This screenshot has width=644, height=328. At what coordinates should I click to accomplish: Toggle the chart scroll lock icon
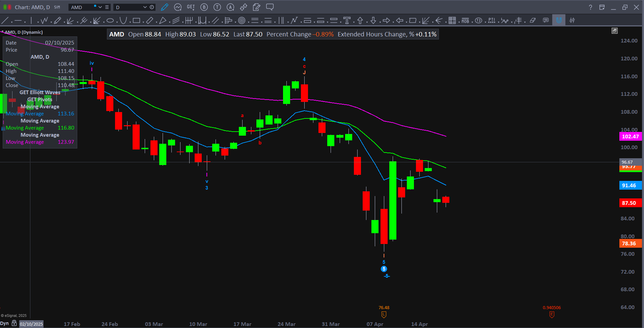tap(14, 323)
